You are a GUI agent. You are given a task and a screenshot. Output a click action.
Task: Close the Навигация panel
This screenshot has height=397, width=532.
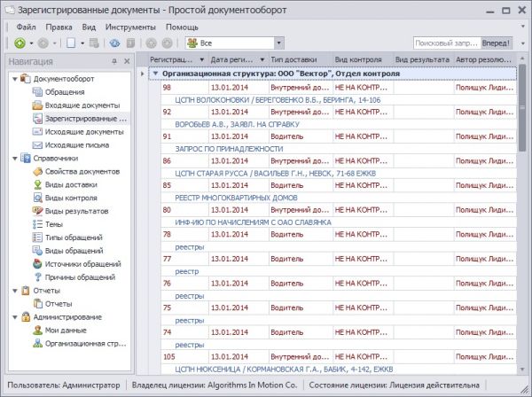127,62
